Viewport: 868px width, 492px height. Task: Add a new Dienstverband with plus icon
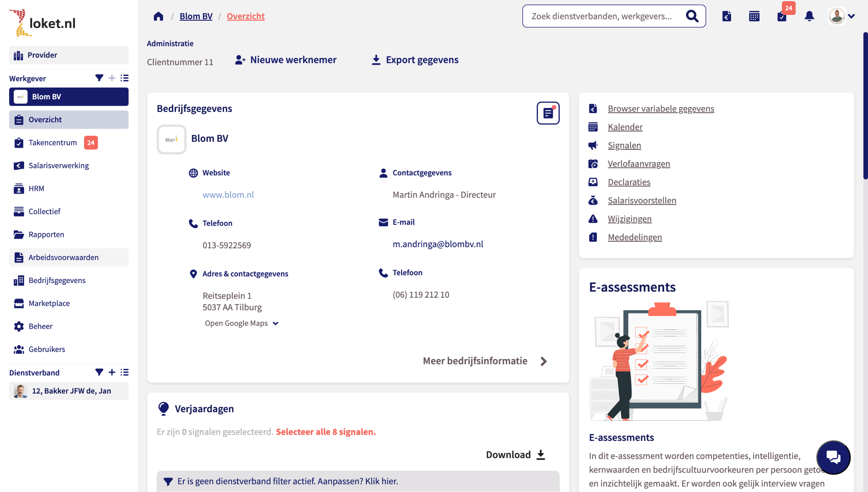(112, 372)
